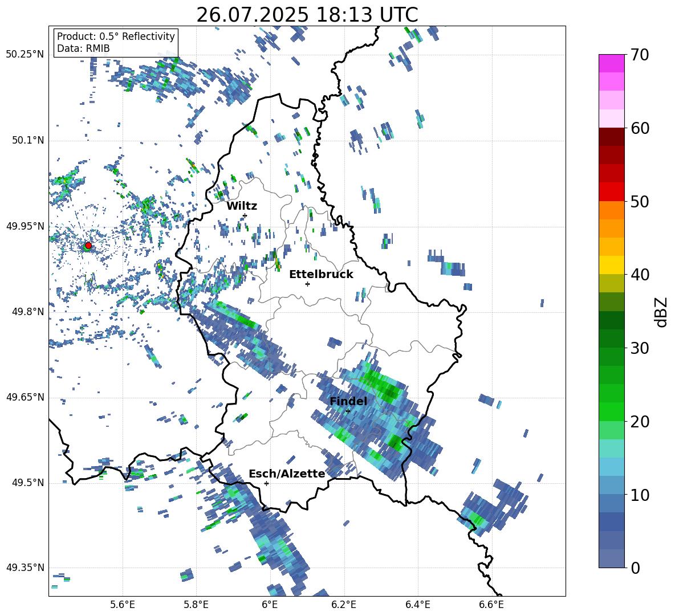This screenshot has height=616, width=675.
Task: Click the Esch/Alzette station cross marker
Action: (x=266, y=483)
